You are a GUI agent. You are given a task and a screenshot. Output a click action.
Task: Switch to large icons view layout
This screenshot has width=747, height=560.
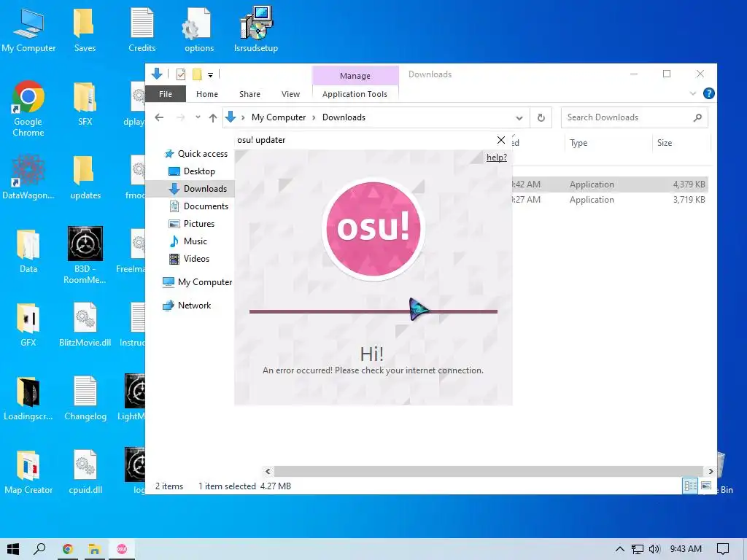[x=706, y=486]
